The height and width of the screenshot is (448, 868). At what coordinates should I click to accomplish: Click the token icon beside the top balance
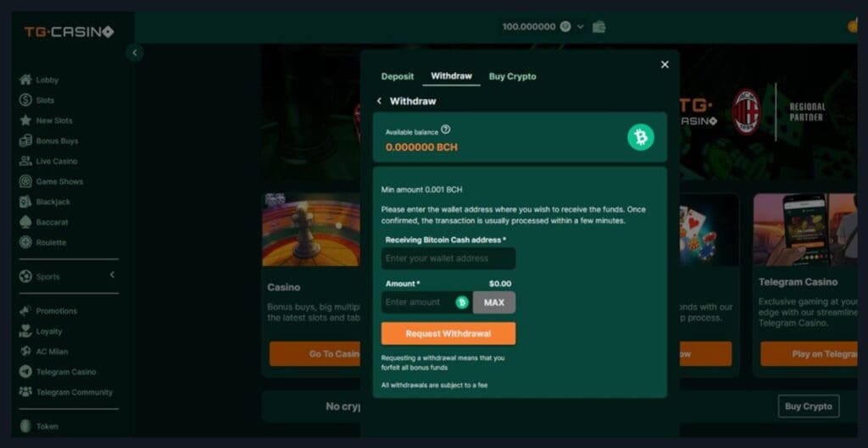(565, 26)
